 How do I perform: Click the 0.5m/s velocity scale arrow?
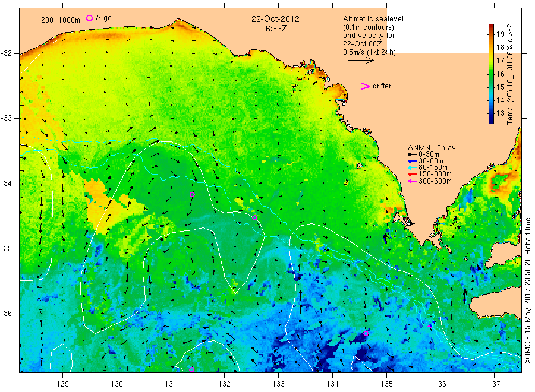pos(361,61)
